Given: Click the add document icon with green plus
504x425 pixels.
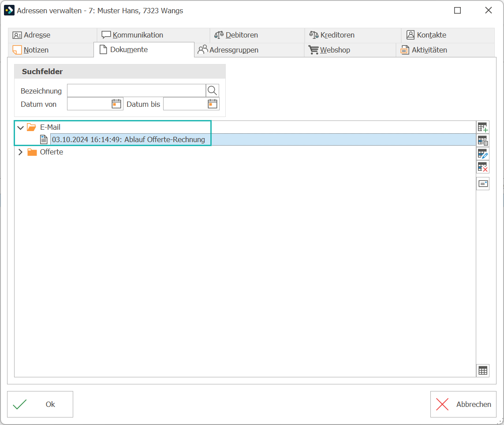Looking at the screenshot, I should (483, 128).
